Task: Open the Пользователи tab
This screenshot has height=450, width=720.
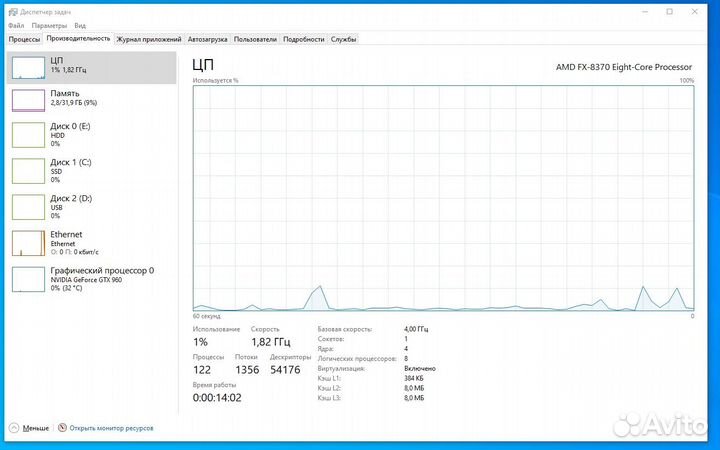Action: click(x=255, y=39)
